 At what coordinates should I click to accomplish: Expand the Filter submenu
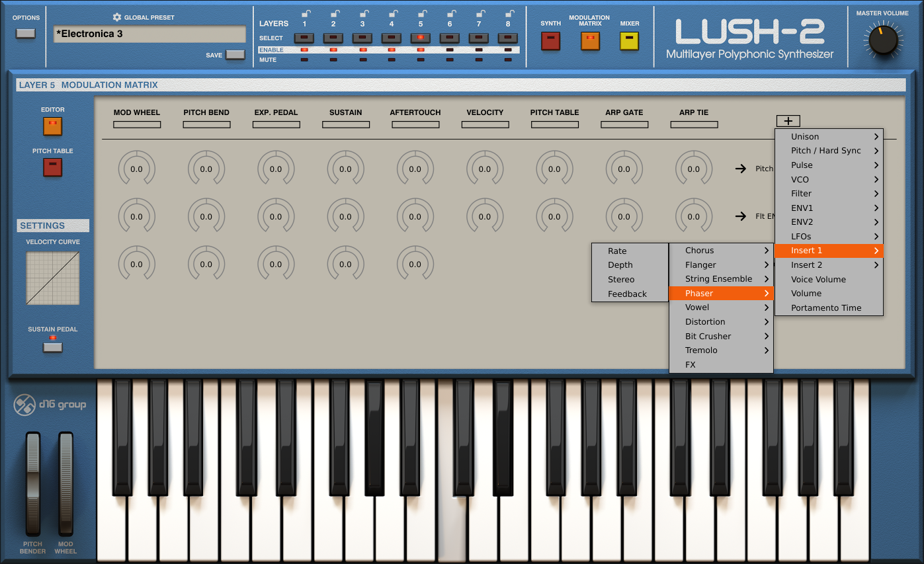[829, 194]
